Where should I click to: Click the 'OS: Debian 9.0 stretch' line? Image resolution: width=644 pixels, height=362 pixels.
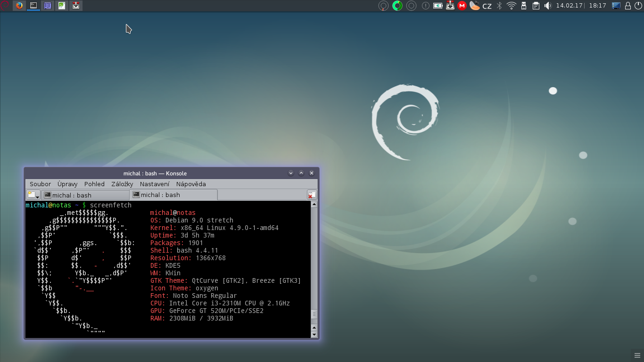pyautogui.click(x=192, y=220)
